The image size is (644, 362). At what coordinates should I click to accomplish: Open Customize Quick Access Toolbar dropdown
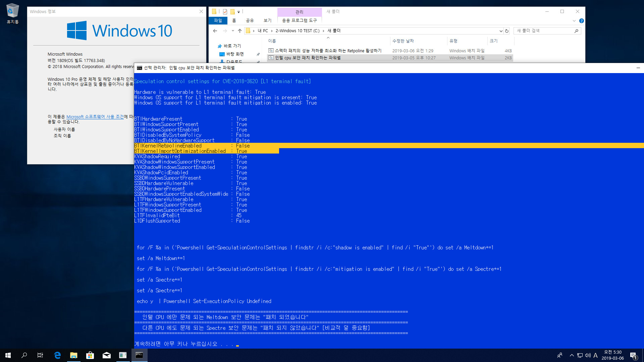(239, 12)
